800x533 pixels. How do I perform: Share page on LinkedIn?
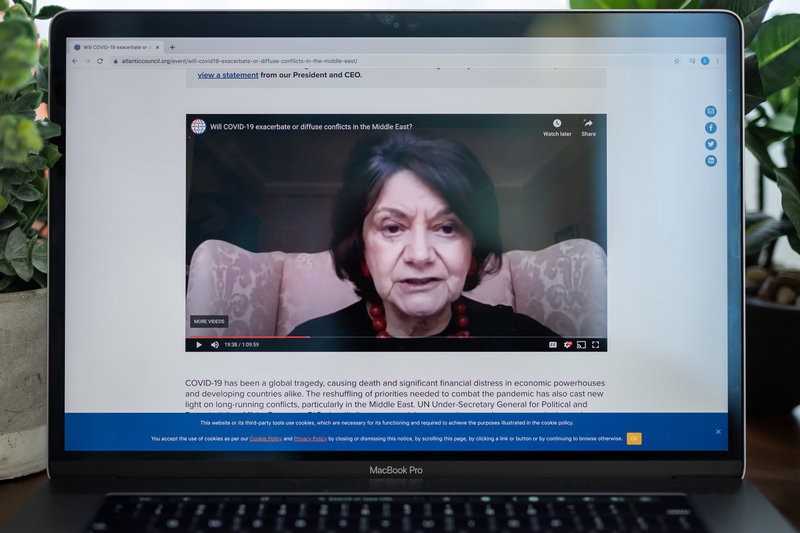coord(710,161)
